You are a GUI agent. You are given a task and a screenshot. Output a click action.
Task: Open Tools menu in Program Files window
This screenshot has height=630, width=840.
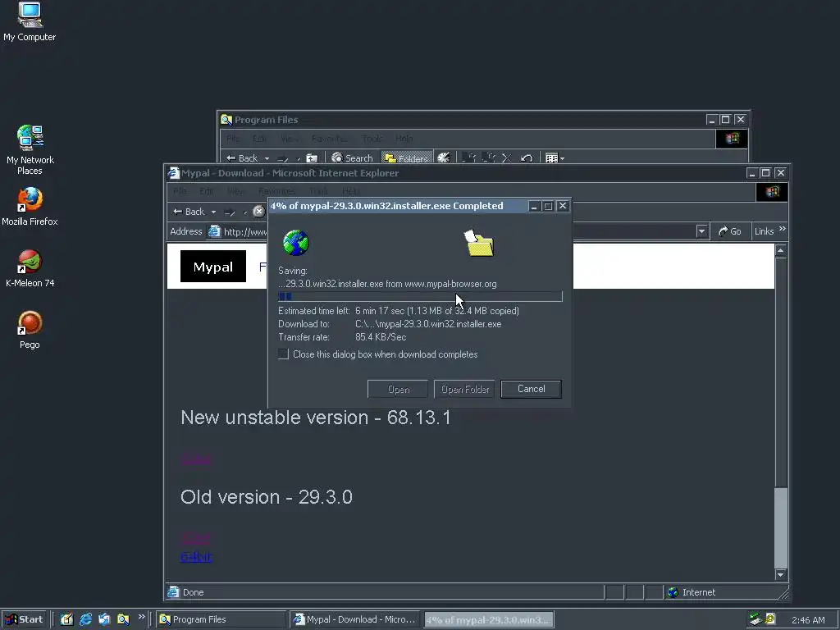[372, 139]
